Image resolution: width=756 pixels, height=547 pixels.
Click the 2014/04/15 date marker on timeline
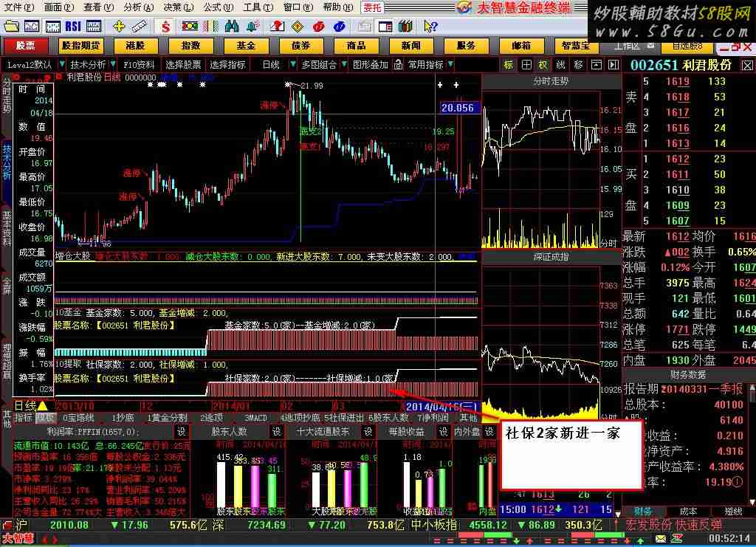[x=441, y=407]
